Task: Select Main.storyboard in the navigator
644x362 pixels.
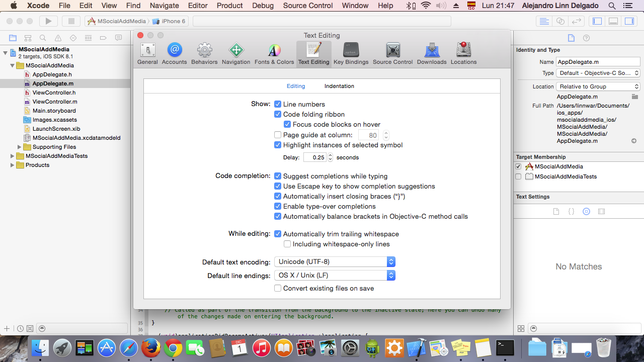Action: (54, 111)
